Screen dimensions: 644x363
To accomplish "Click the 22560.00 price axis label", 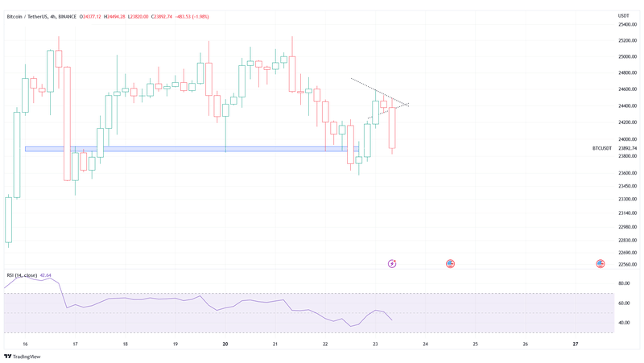I will (628, 265).
